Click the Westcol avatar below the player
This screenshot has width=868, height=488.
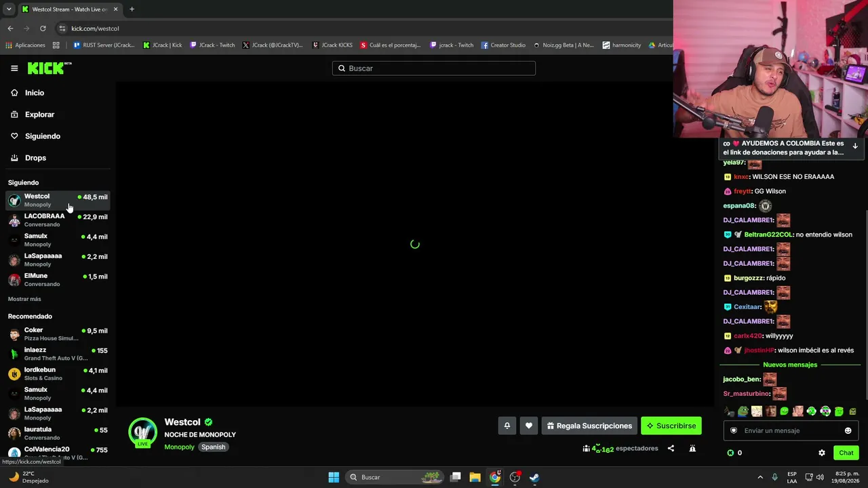click(x=142, y=432)
